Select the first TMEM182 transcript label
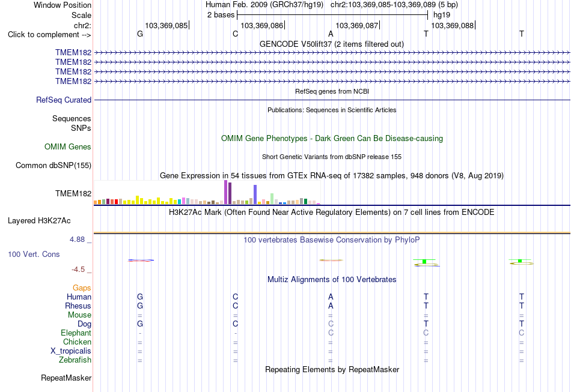 point(73,53)
